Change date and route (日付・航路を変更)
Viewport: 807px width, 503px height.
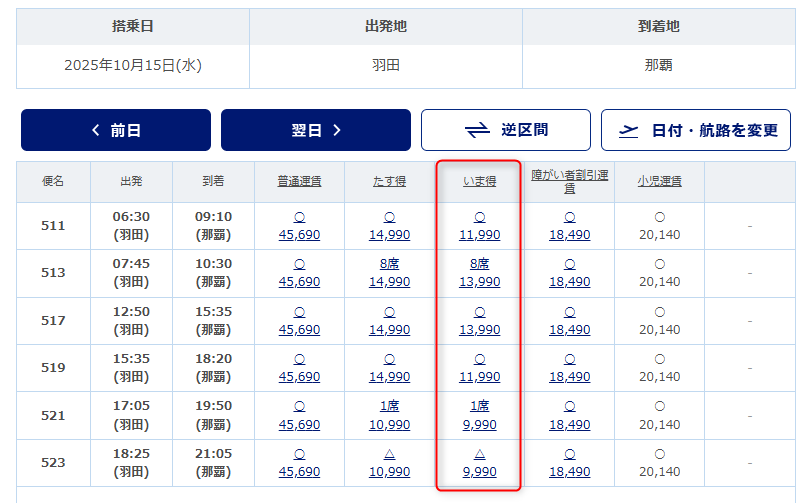(x=696, y=130)
